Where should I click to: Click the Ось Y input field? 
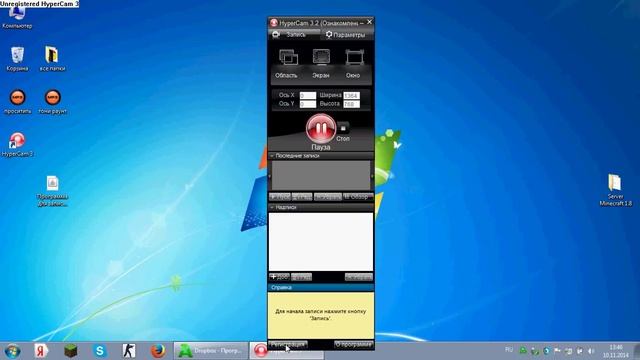(308, 104)
